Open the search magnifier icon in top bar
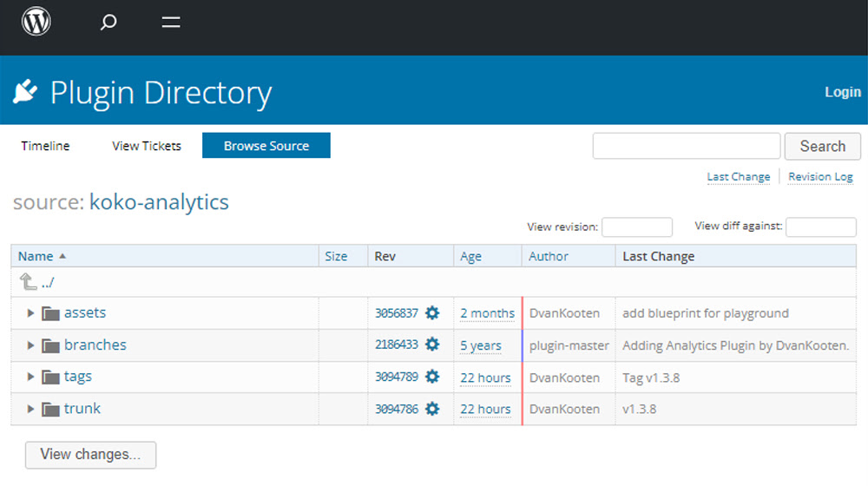This screenshot has width=868, height=486. point(108,23)
